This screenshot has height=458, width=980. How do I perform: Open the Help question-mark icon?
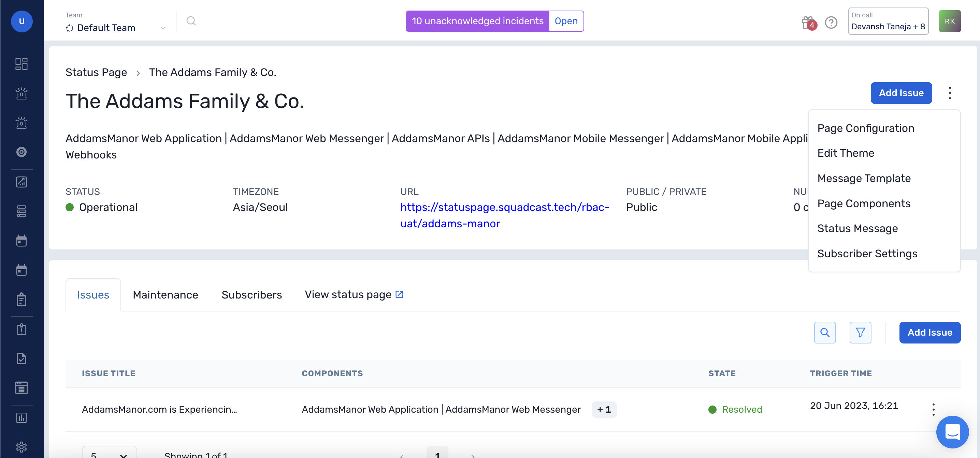(831, 23)
